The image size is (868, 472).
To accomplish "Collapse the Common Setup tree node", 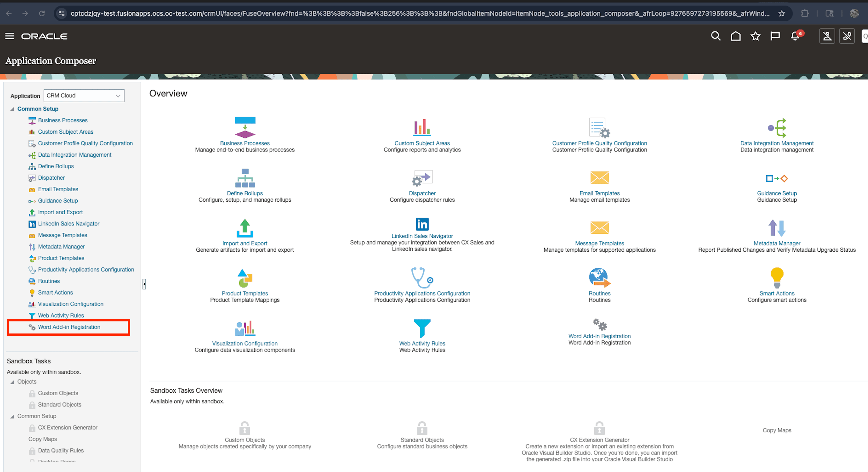I will click(x=12, y=109).
